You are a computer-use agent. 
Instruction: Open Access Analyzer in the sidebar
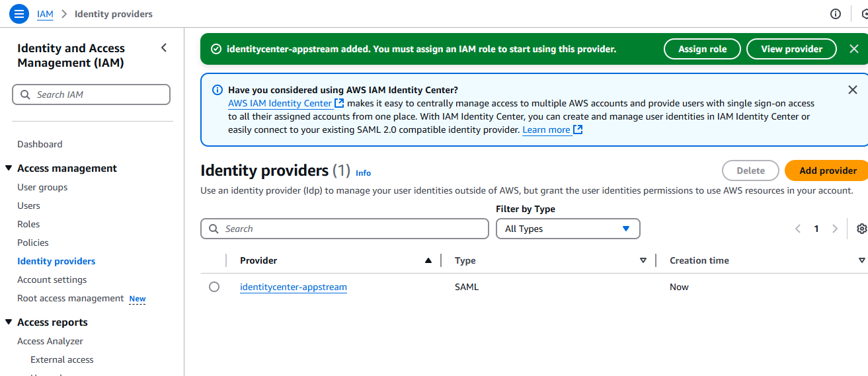[x=50, y=341]
